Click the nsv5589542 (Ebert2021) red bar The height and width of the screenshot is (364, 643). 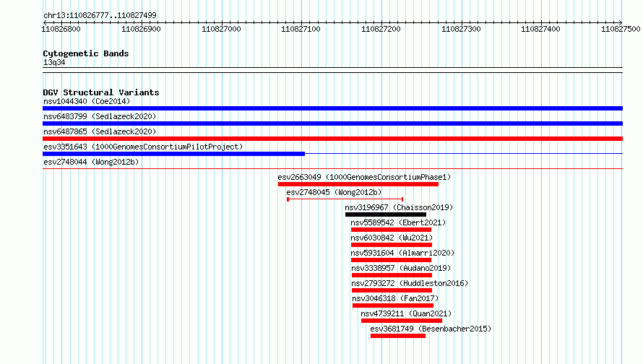tap(391, 230)
